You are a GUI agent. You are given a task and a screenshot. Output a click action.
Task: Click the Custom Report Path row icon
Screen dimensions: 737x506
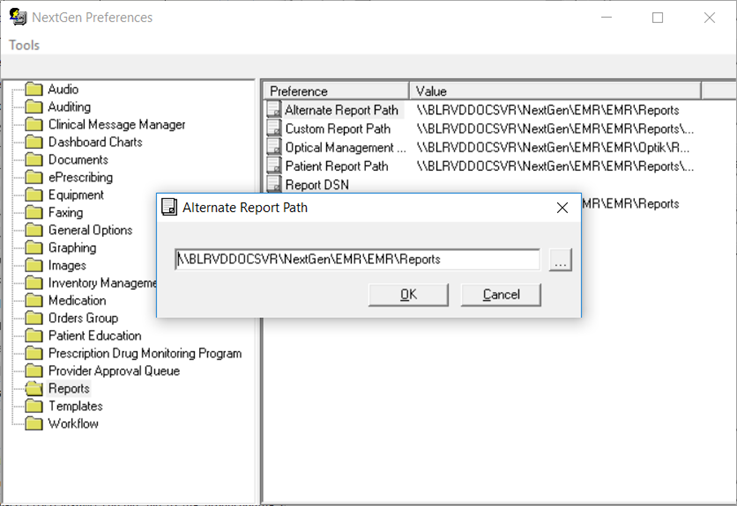coord(274,128)
